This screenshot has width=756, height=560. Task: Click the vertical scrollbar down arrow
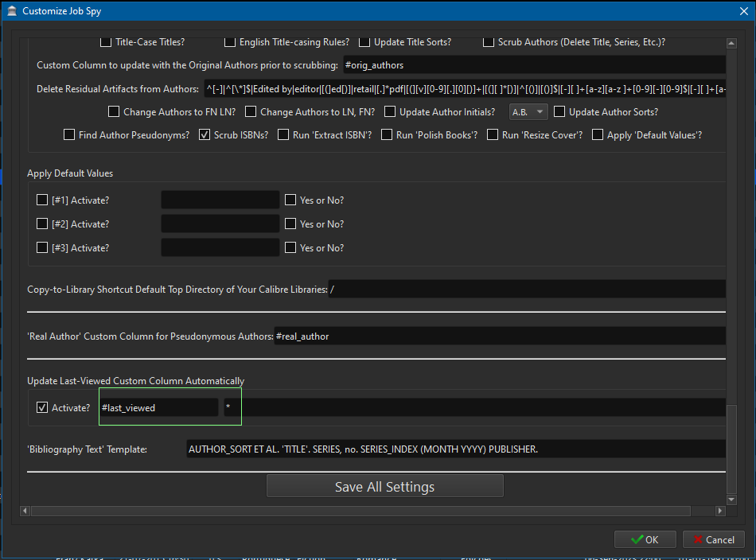(x=731, y=500)
